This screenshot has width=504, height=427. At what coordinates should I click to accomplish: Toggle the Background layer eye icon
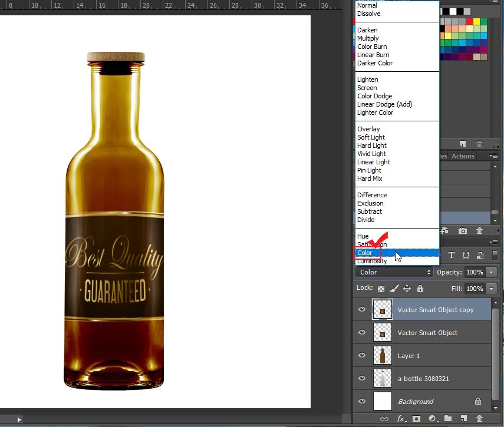(362, 401)
